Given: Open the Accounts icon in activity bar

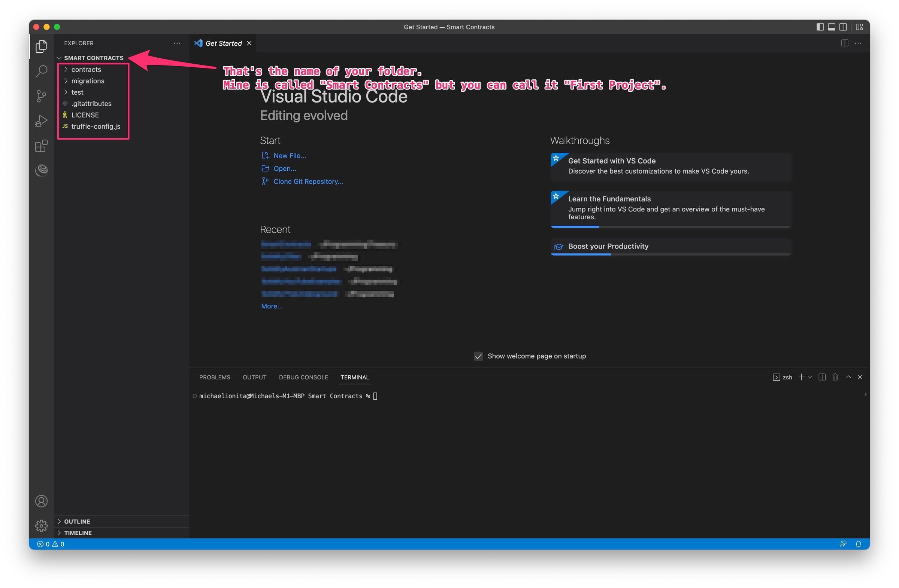Looking at the screenshot, I should click(x=41, y=501).
